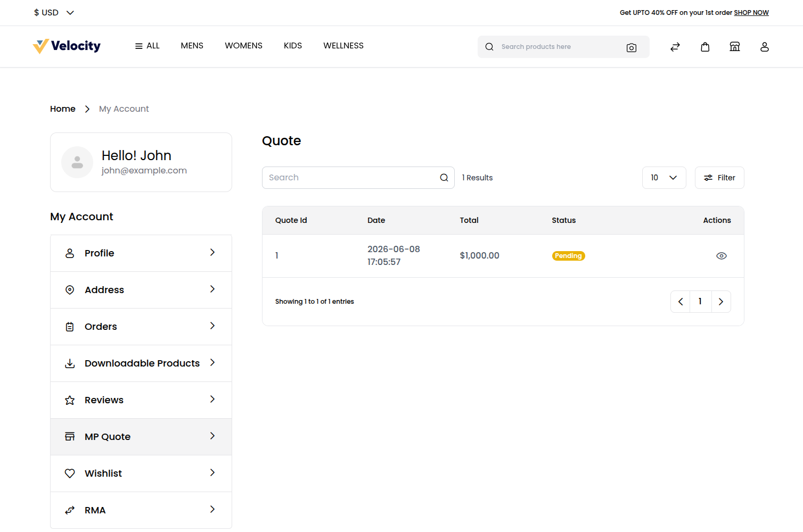Open Profile in My Account menu

pyautogui.click(x=141, y=253)
